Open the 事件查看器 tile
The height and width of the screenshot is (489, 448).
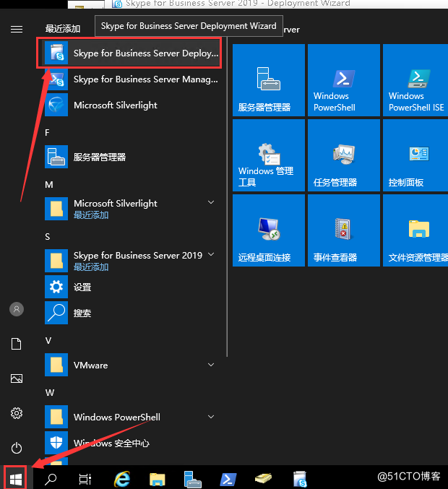coord(344,230)
